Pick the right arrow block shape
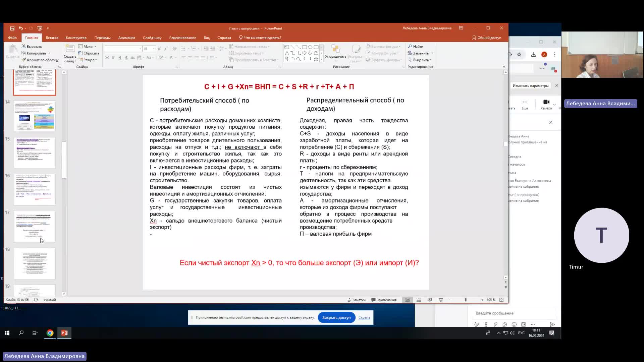The image size is (644, 362). tap(304, 53)
